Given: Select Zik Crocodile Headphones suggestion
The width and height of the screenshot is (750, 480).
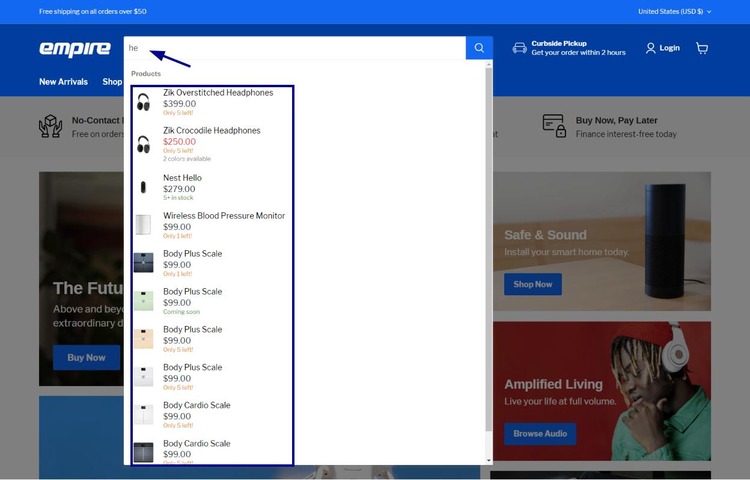Looking at the screenshot, I should (211, 131).
